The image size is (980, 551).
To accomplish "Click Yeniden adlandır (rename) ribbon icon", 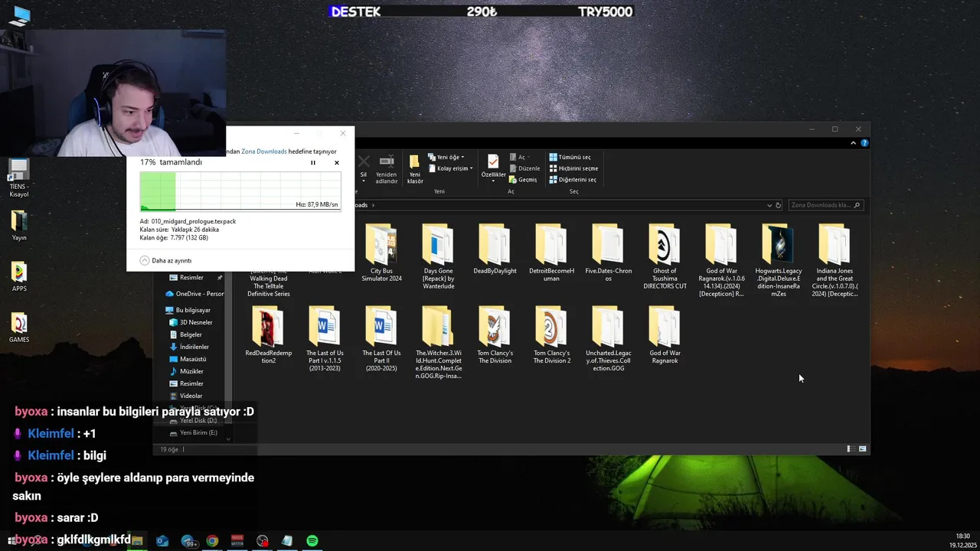I will (387, 168).
